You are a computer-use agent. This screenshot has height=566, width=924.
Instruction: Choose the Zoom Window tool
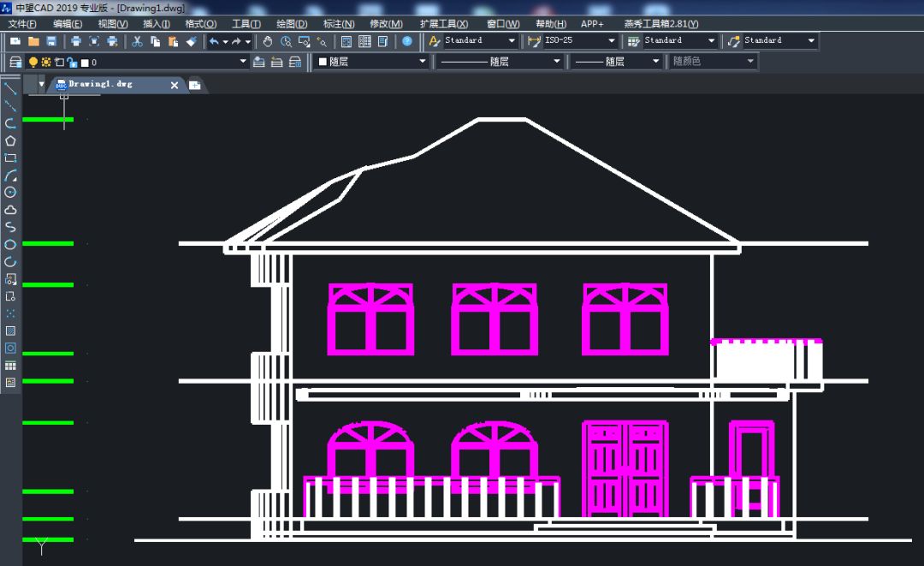pos(304,41)
